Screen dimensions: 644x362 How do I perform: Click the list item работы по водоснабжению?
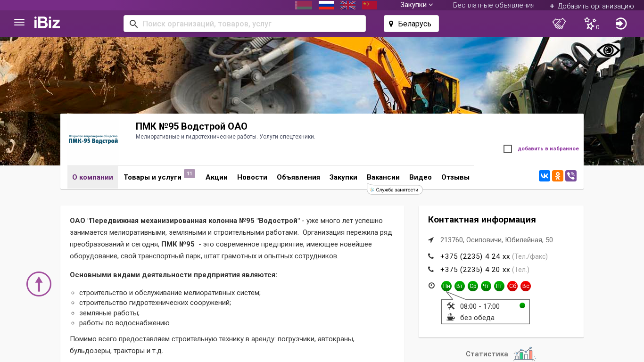(125, 323)
